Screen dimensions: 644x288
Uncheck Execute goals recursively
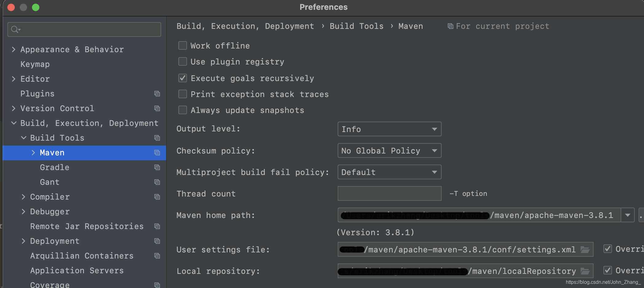183,78
